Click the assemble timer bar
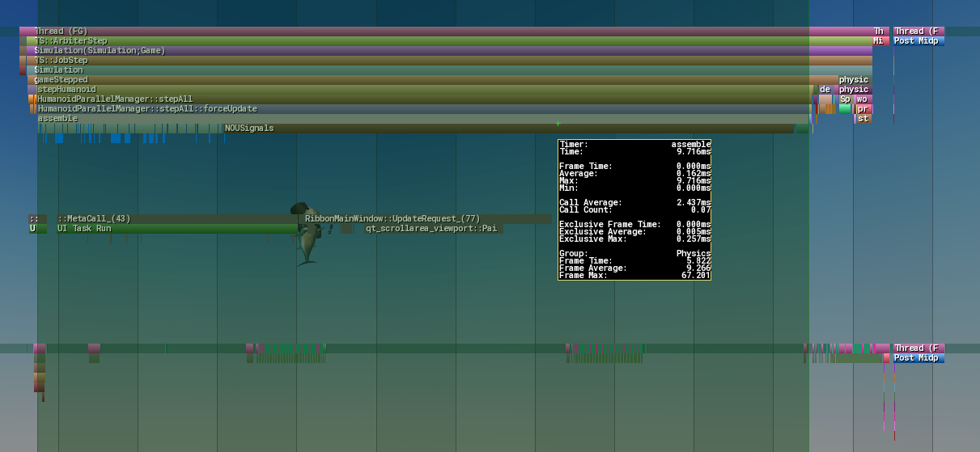Screen dimensions: 980x452 [x=422, y=118]
